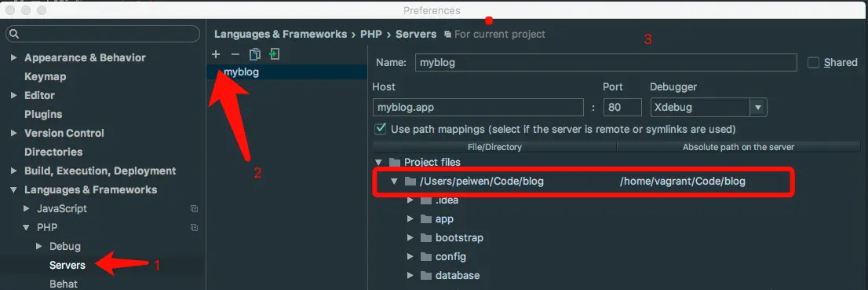
Task: Add a new server with plus icon
Action: pos(217,54)
